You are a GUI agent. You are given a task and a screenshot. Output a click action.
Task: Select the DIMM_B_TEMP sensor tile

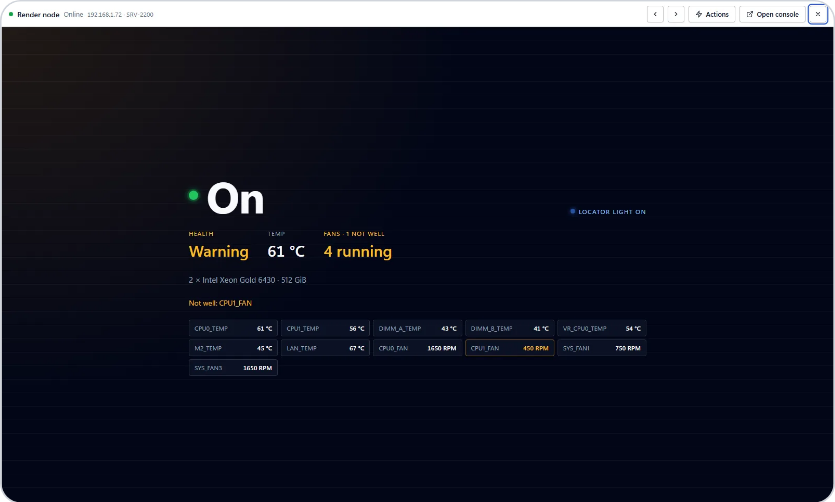pyautogui.click(x=510, y=328)
